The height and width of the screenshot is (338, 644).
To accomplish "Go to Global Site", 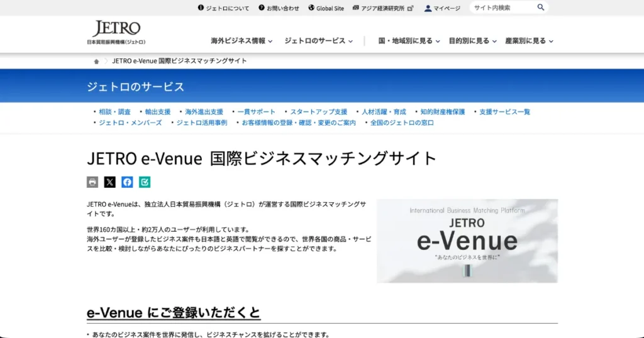I will coord(330,8).
